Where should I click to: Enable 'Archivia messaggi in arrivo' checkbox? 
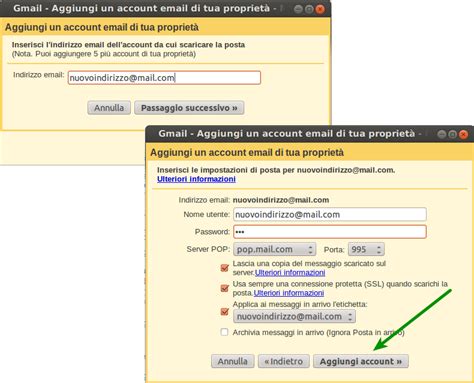(225, 332)
